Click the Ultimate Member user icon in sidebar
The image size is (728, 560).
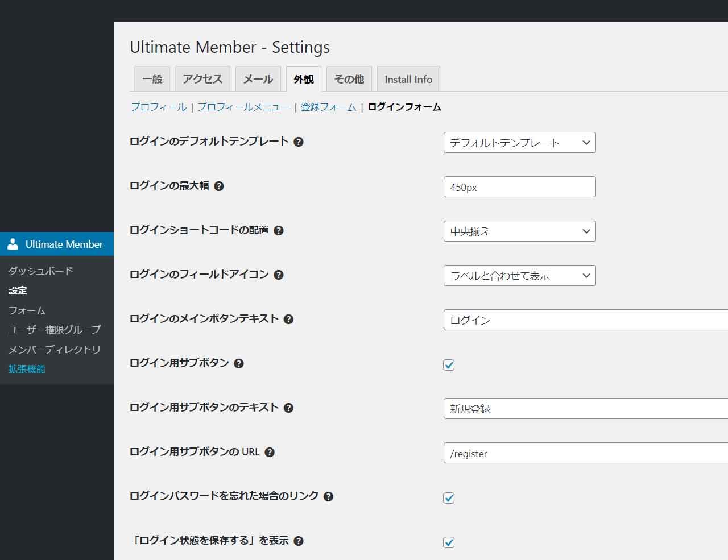(13, 244)
